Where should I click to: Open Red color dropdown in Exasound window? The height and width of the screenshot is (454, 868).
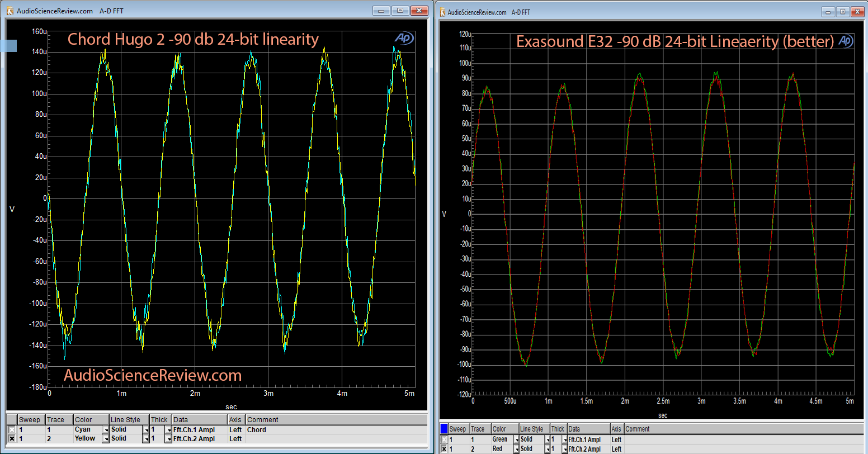(x=515, y=449)
